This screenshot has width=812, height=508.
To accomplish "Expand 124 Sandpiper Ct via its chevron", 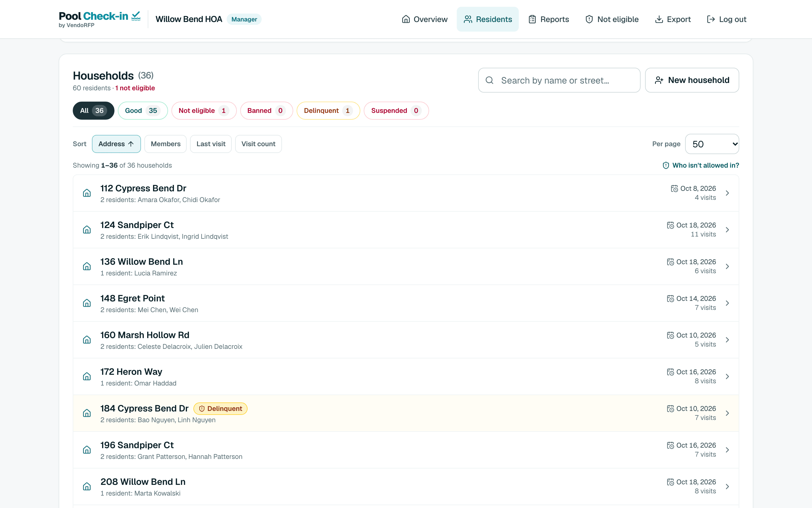I will coord(727,229).
